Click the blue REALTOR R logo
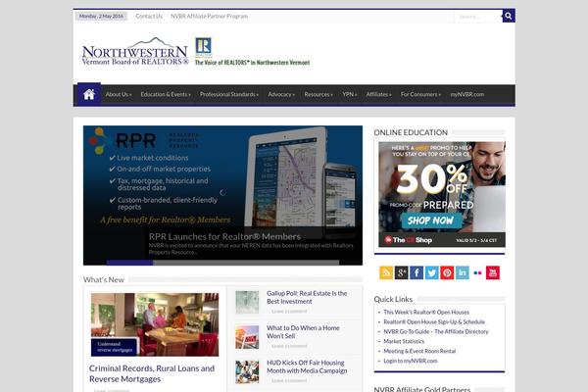Viewport: 588px width, 392px height. (x=204, y=47)
